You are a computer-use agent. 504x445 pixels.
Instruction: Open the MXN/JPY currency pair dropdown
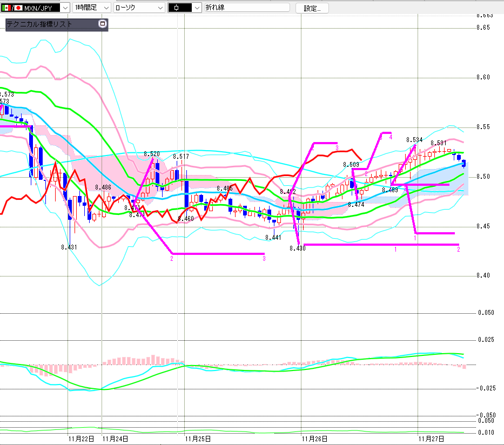point(64,8)
